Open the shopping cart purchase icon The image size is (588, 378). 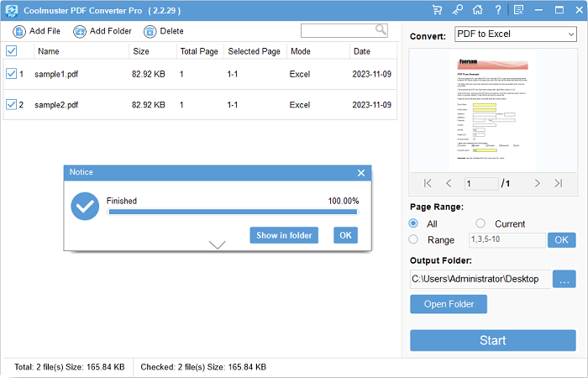pyautogui.click(x=437, y=10)
